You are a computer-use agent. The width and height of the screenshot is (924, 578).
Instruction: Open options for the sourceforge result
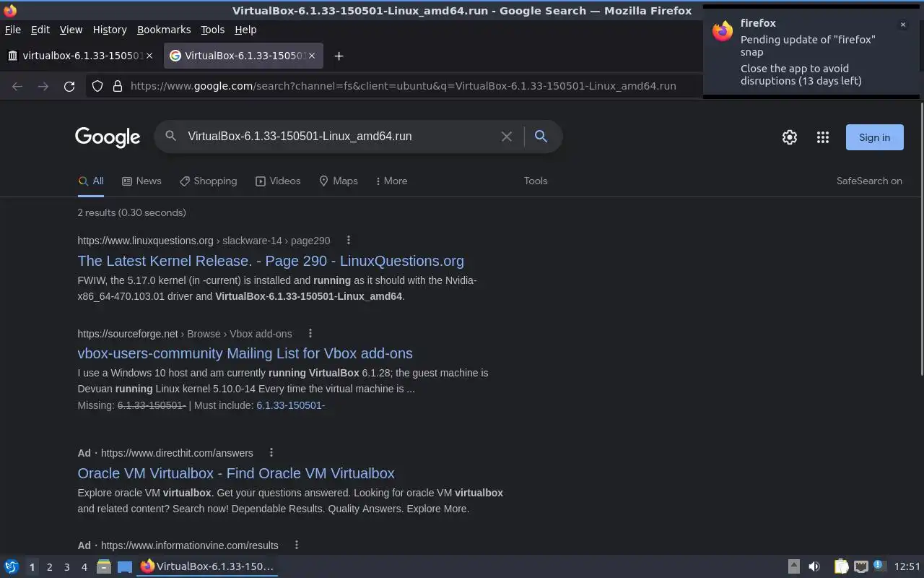[x=310, y=333]
